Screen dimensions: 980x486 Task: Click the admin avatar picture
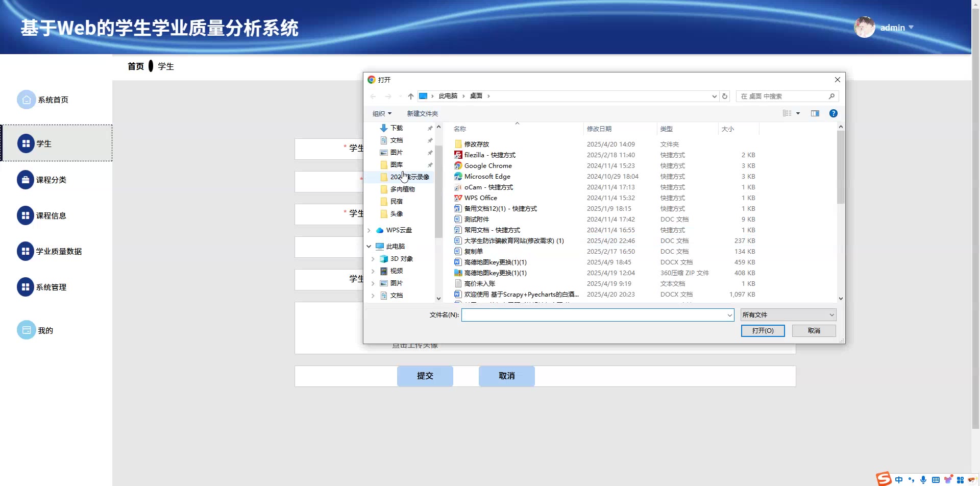coord(864,28)
